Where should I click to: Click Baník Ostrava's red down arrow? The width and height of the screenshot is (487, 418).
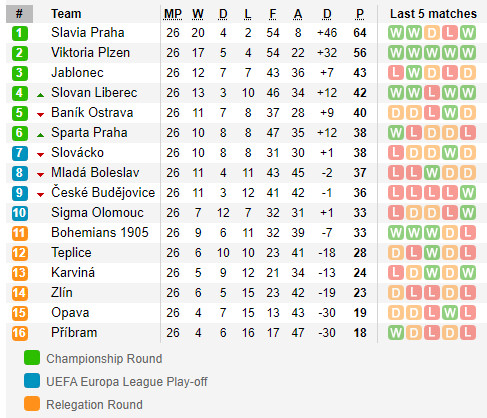[x=40, y=115]
